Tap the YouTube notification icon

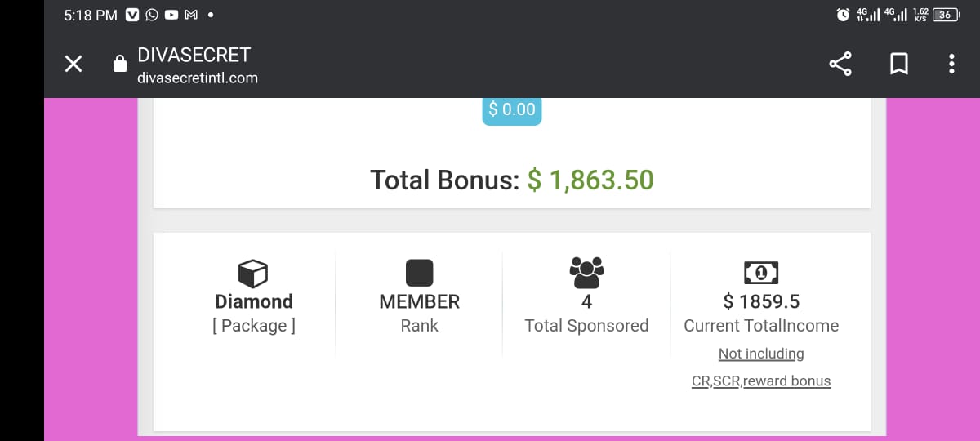(171, 15)
